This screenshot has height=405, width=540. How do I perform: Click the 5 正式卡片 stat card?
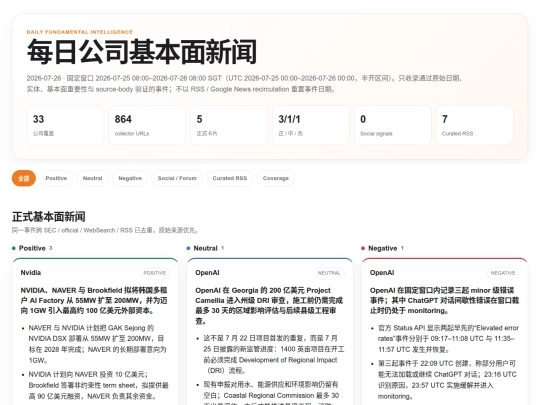point(229,125)
